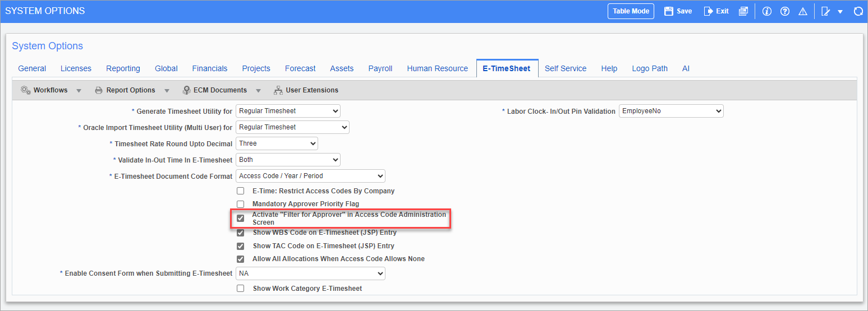Open the General tab
This screenshot has height=311, width=868.
[x=32, y=68]
